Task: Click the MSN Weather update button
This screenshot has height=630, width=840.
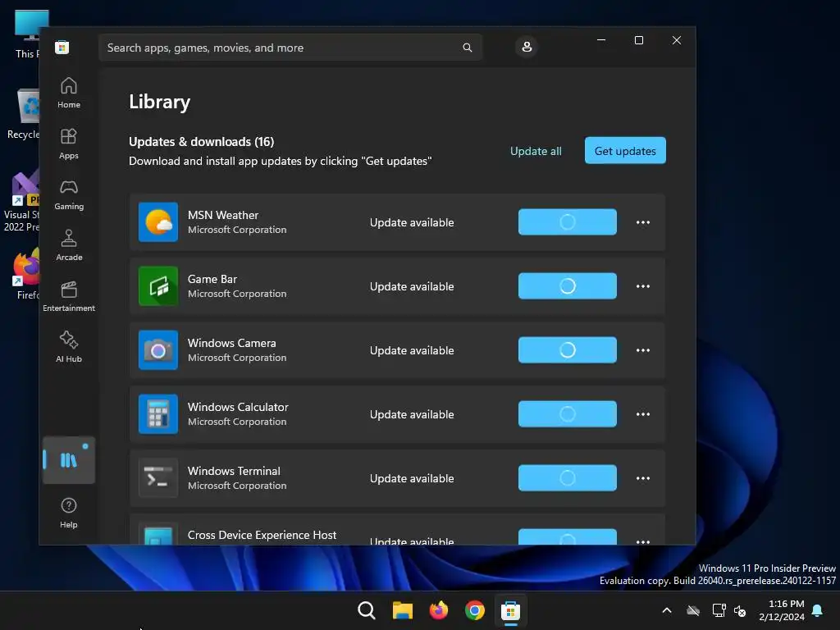Action: (568, 221)
